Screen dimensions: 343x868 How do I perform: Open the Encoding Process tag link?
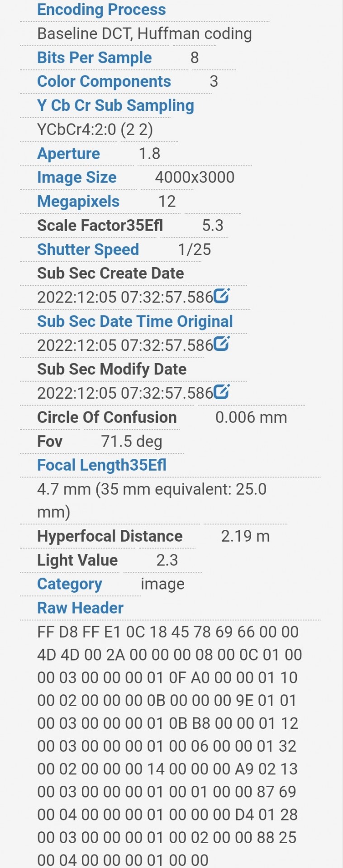tap(101, 9)
